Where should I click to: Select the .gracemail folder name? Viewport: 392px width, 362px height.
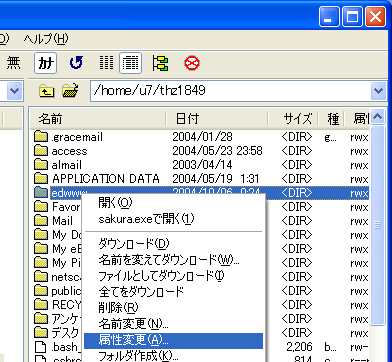(77, 137)
